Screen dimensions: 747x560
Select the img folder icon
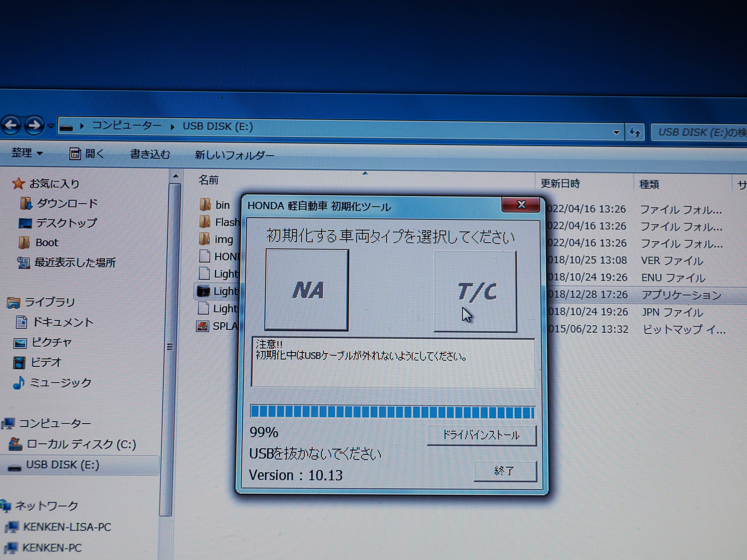click(205, 239)
